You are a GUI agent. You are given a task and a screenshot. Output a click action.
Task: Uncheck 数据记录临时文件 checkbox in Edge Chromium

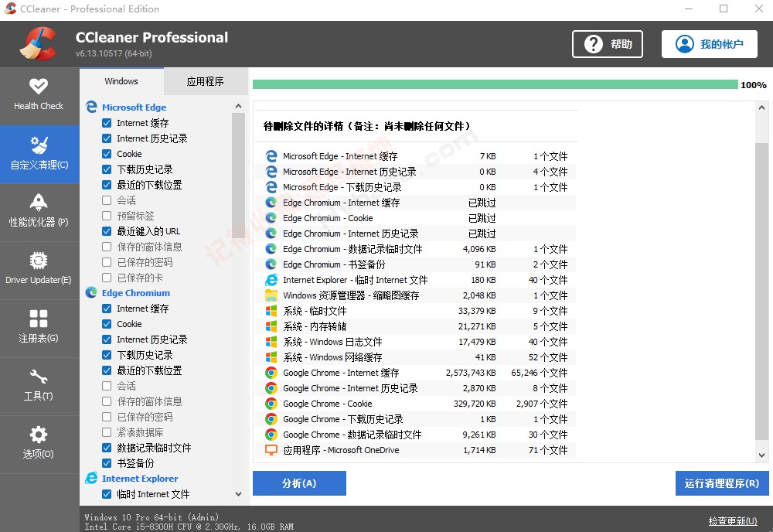[x=107, y=448]
